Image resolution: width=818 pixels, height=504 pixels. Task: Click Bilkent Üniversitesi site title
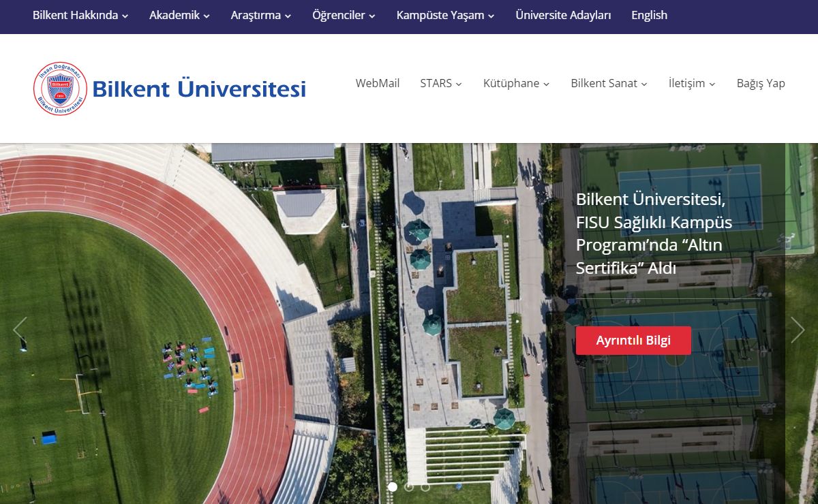[199, 89]
